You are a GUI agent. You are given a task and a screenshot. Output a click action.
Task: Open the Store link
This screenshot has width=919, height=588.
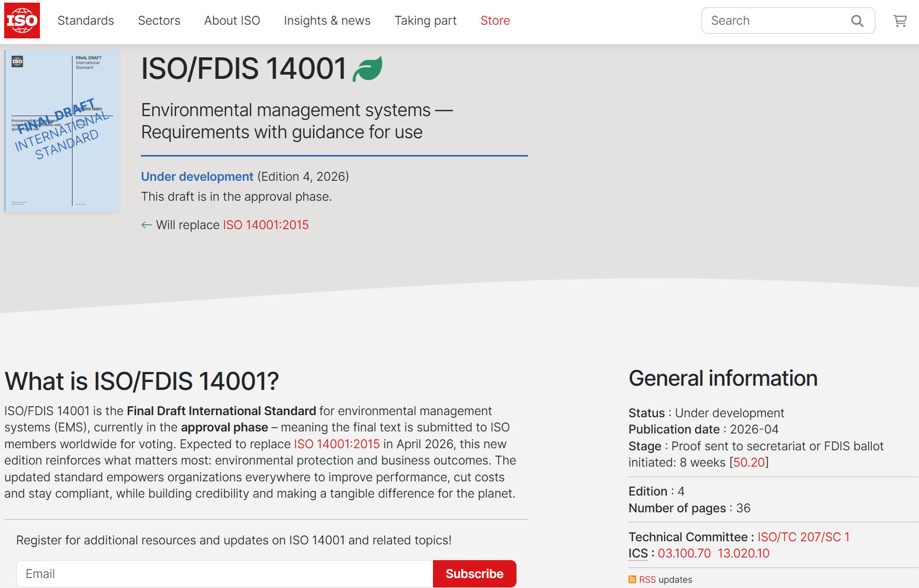495,20
